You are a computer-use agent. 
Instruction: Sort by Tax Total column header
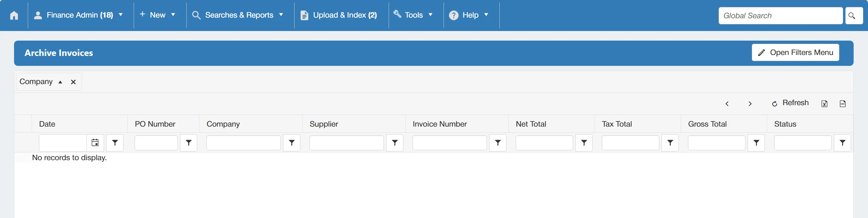(x=617, y=124)
